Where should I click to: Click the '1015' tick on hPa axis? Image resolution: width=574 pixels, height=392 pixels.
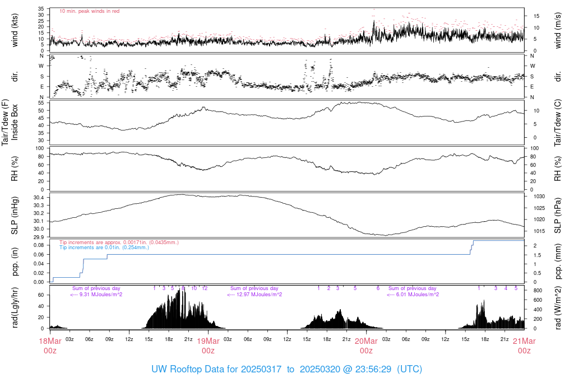pyautogui.click(x=539, y=231)
